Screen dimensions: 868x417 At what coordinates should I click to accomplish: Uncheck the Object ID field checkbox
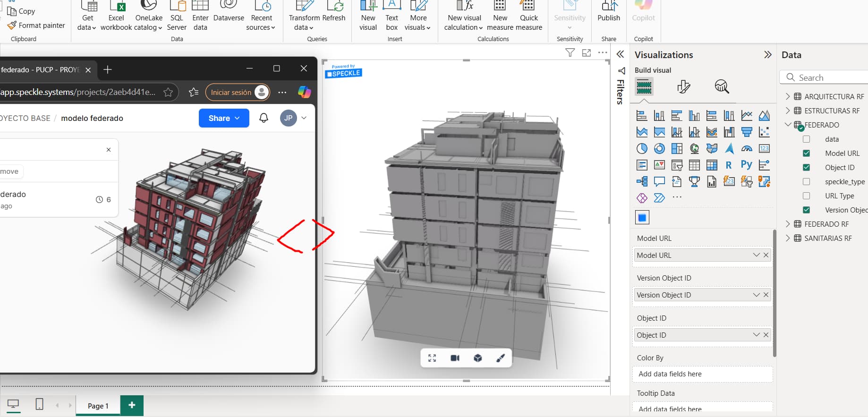[806, 168]
